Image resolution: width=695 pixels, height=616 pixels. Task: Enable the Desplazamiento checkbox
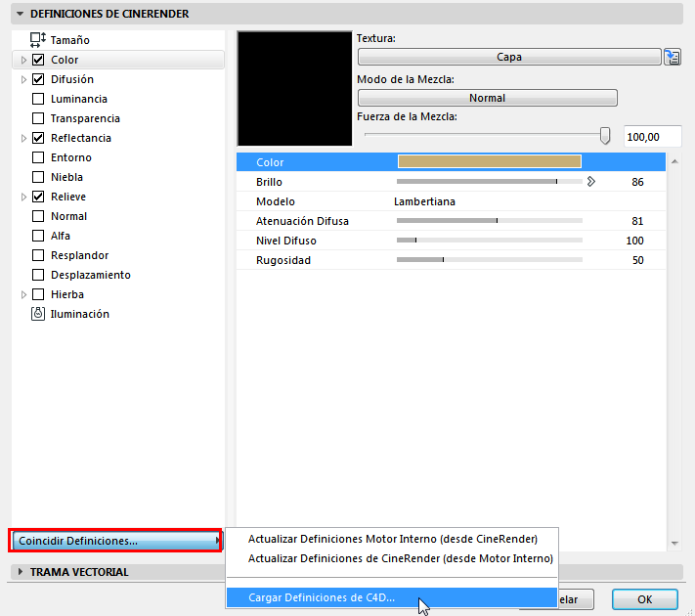coord(38,275)
